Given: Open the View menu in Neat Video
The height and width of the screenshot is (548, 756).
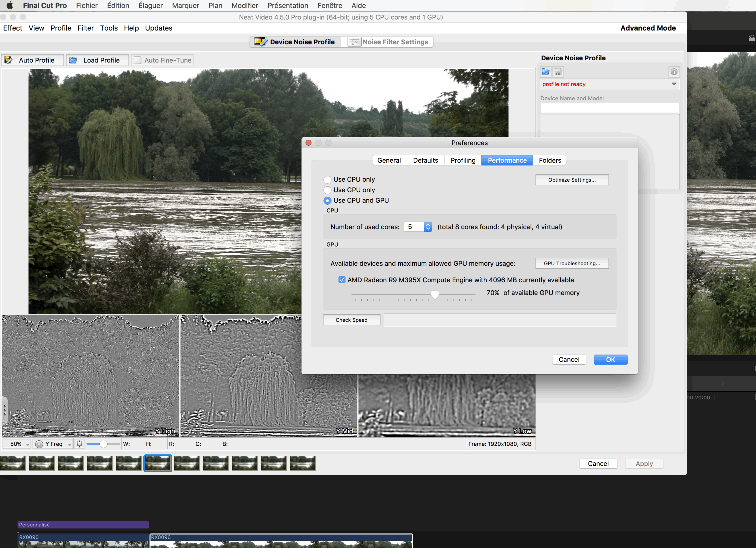Looking at the screenshot, I should tap(36, 28).
